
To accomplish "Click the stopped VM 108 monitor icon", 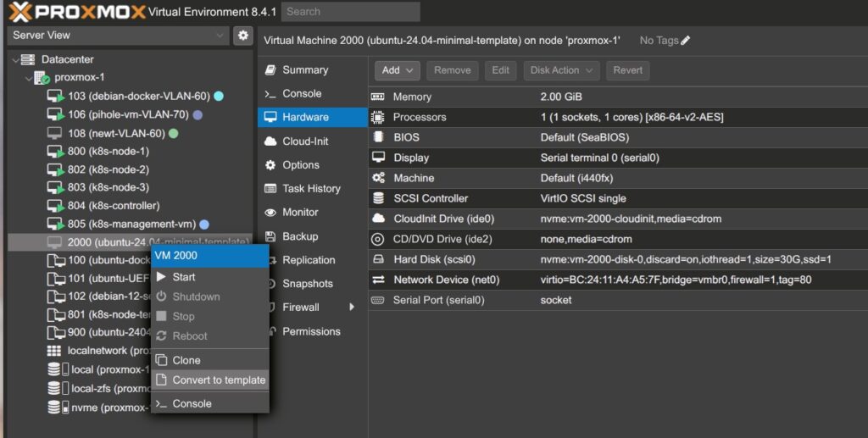I will (x=54, y=133).
